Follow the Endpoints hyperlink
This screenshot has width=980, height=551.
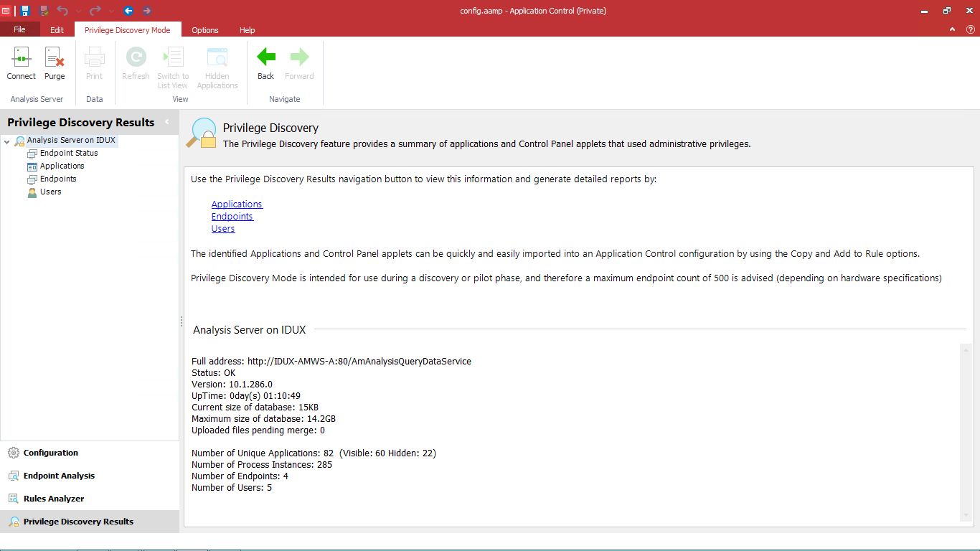point(232,217)
